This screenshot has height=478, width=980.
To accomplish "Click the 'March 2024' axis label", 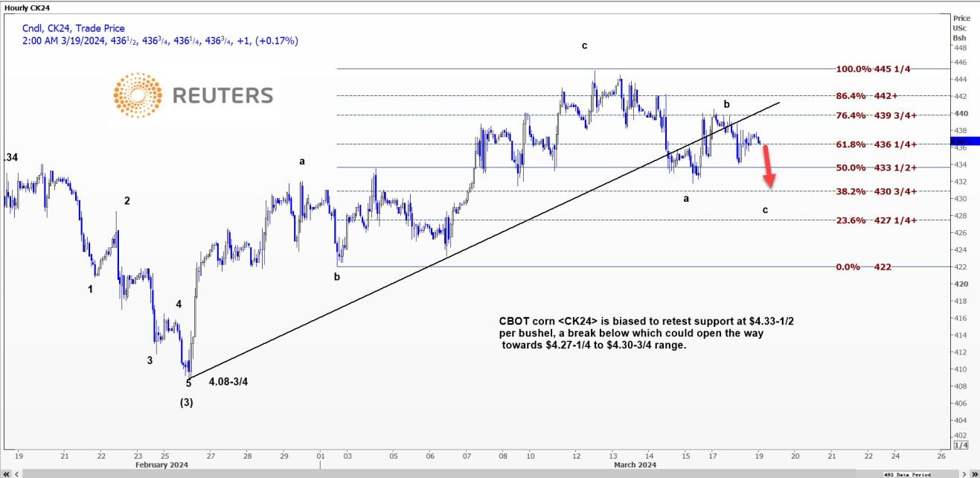I will pyautogui.click(x=635, y=465).
